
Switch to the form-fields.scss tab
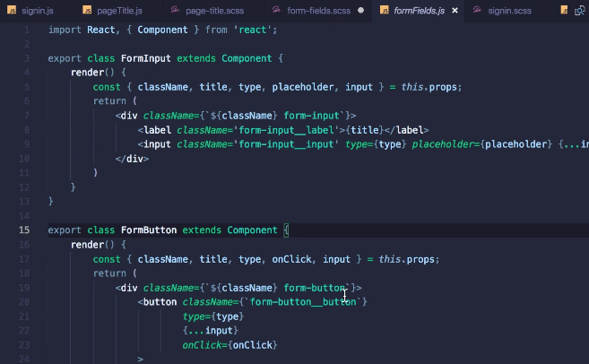tap(318, 11)
